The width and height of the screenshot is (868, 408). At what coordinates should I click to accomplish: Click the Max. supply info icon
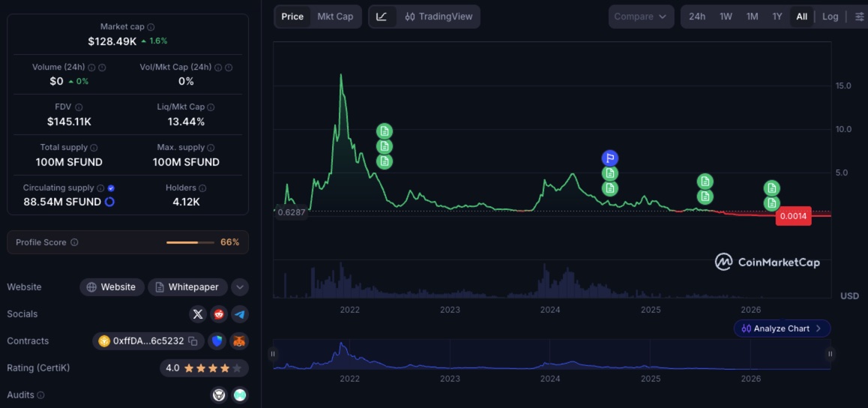pyautogui.click(x=211, y=148)
